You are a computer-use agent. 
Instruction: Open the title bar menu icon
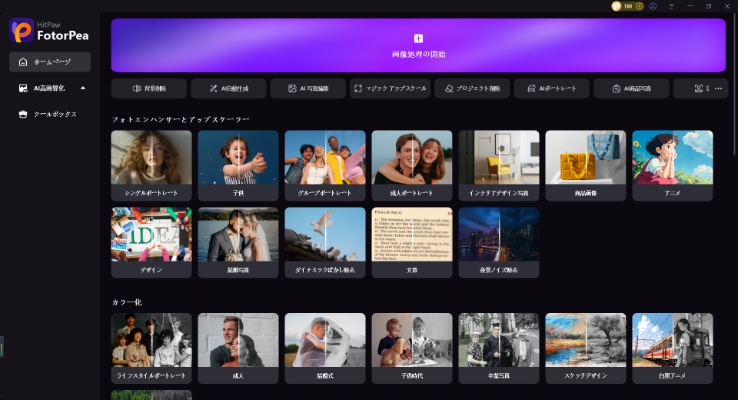(672, 6)
